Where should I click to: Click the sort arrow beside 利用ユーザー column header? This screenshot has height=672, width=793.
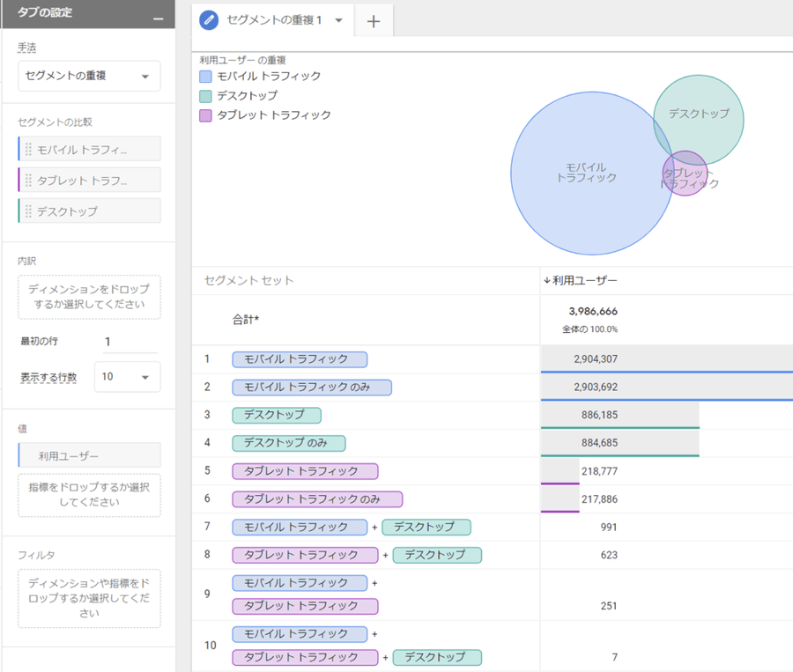[546, 281]
